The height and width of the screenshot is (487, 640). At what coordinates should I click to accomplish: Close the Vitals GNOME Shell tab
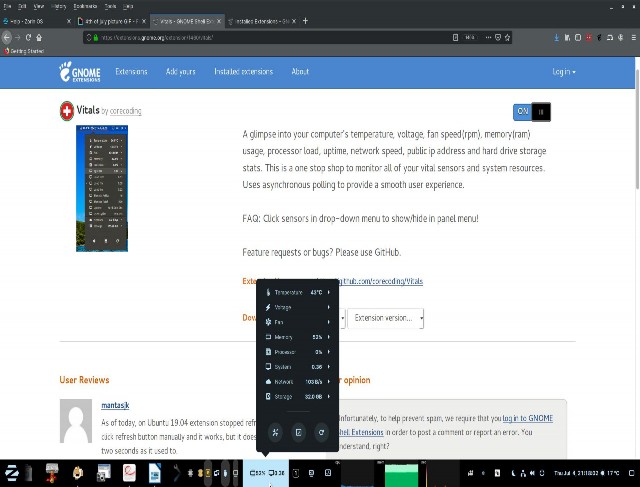219,21
